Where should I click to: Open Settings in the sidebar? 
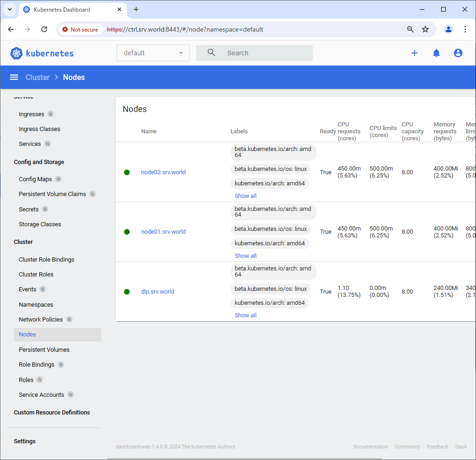25,441
